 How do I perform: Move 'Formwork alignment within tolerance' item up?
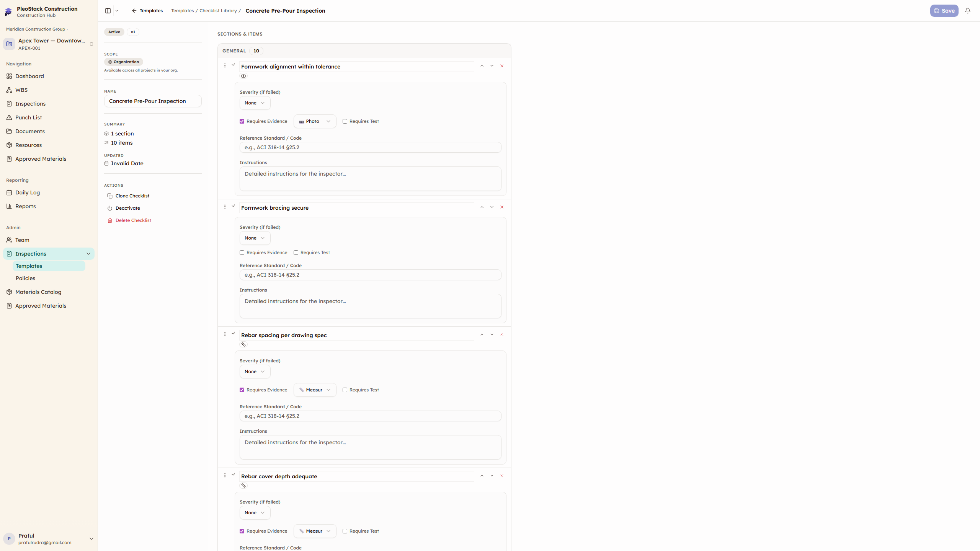point(482,66)
